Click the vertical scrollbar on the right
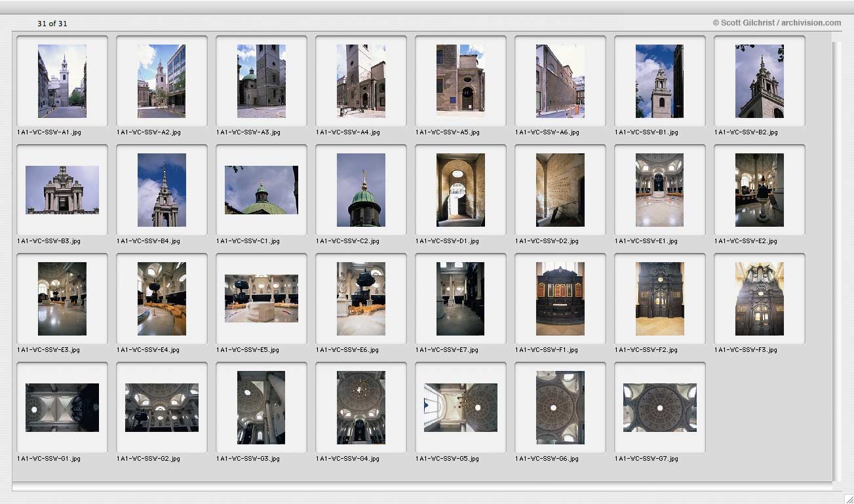 tap(837, 261)
